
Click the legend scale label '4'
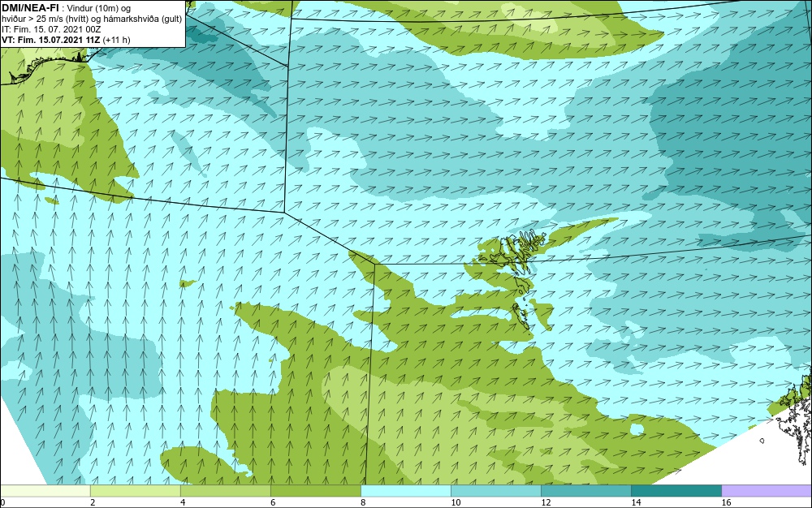(183, 502)
